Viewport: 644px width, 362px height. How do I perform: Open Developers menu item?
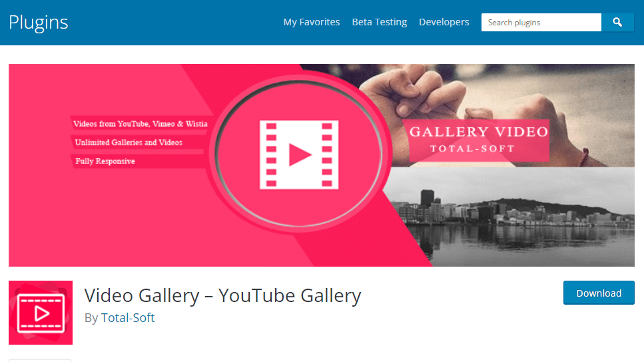(444, 22)
